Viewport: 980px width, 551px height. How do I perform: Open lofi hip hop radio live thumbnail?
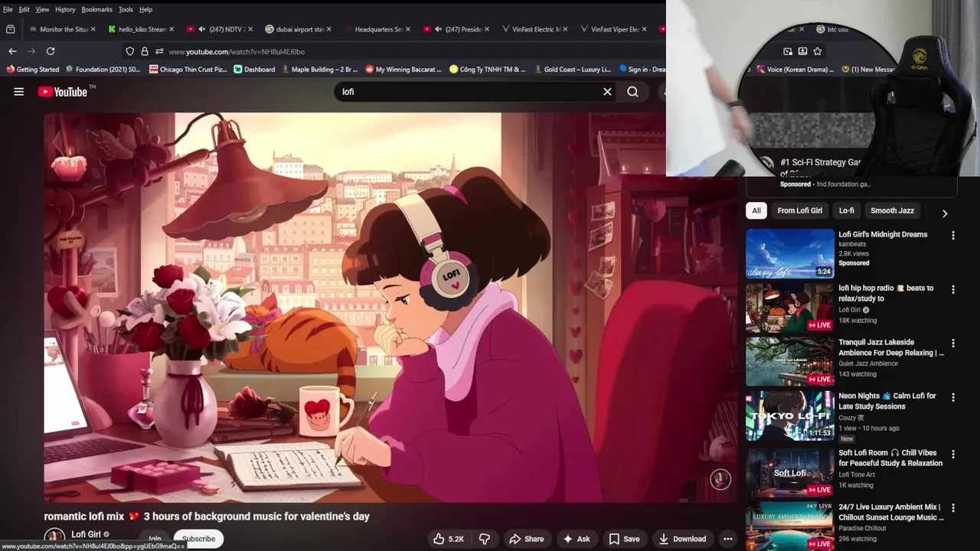coord(790,308)
